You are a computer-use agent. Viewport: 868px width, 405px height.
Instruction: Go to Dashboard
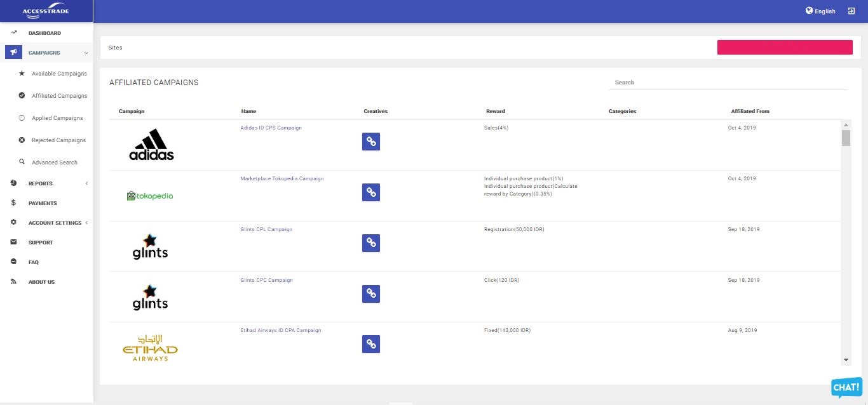tap(44, 33)
